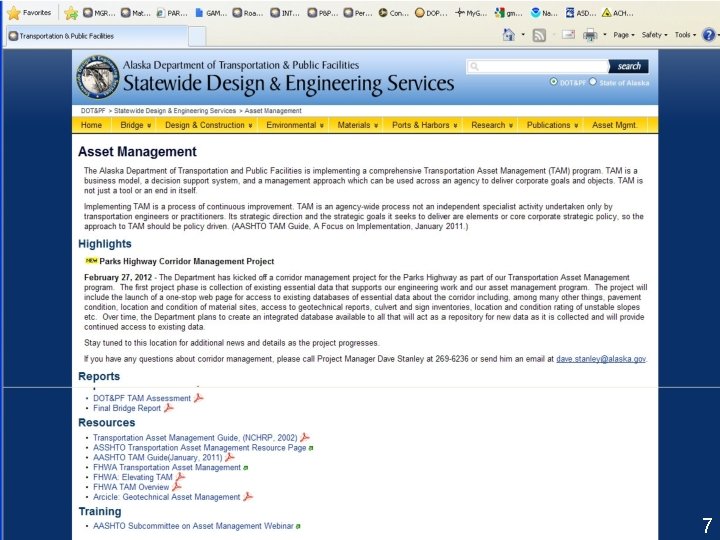Click the RSS feeds icon
The image size is (720, 540).
coord(539,35)
